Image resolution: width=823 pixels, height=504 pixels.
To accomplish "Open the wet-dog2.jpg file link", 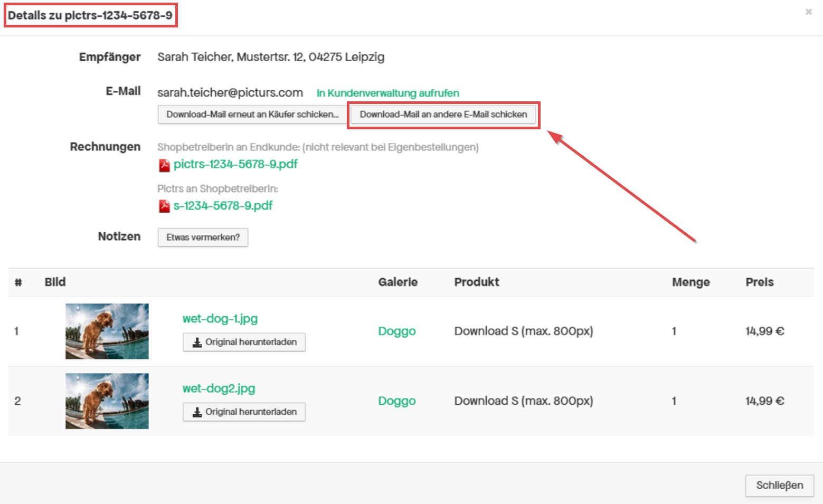I will click(219, 388).
